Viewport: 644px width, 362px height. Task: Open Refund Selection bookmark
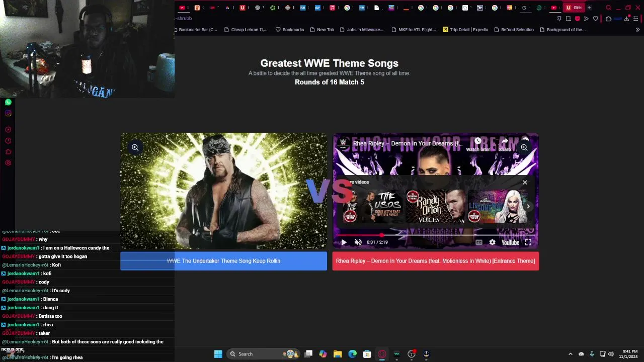click(x=514, y=30)
